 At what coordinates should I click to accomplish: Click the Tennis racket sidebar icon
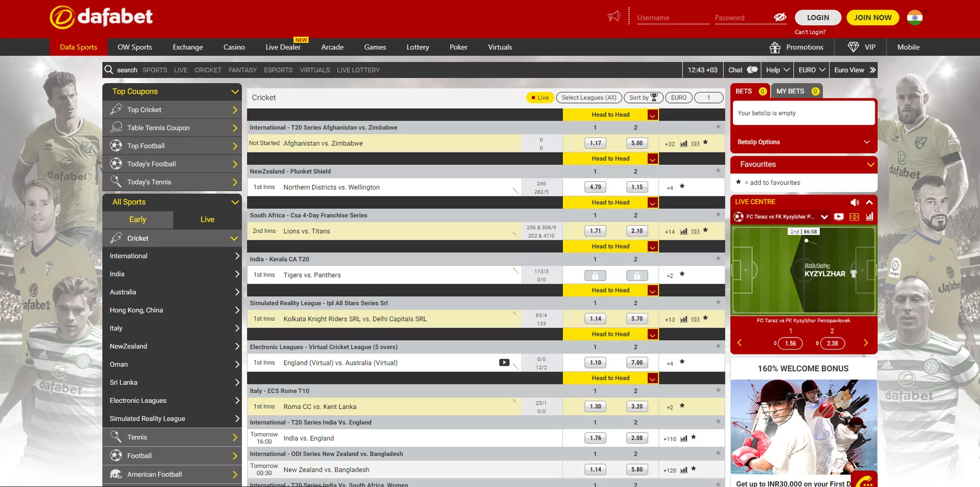click(x=116, y=437)
